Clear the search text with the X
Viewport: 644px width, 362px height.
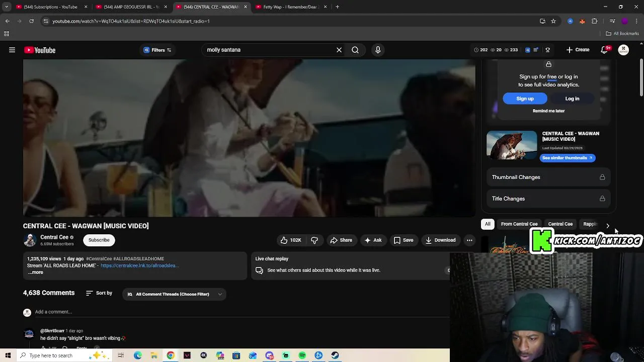click(339, 50)
